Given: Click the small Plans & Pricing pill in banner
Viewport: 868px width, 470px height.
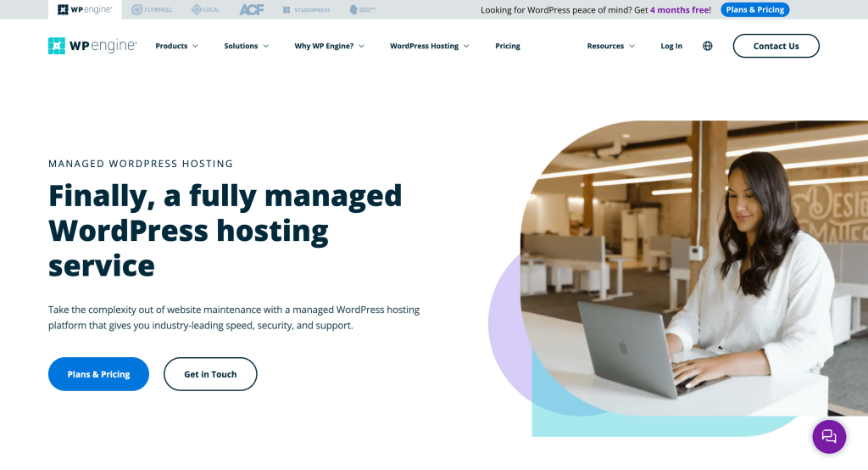Looking at the screenshot, I should 755,9.
